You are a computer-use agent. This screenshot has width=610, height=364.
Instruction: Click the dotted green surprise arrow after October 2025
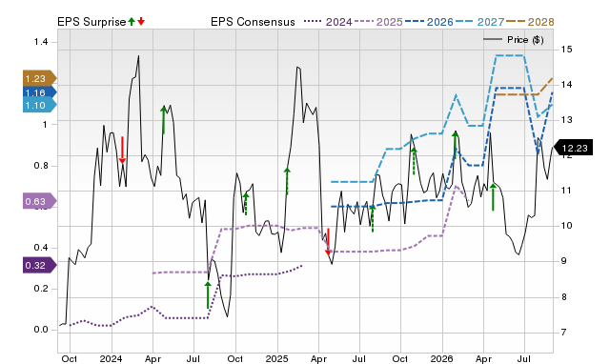(414, 161)
